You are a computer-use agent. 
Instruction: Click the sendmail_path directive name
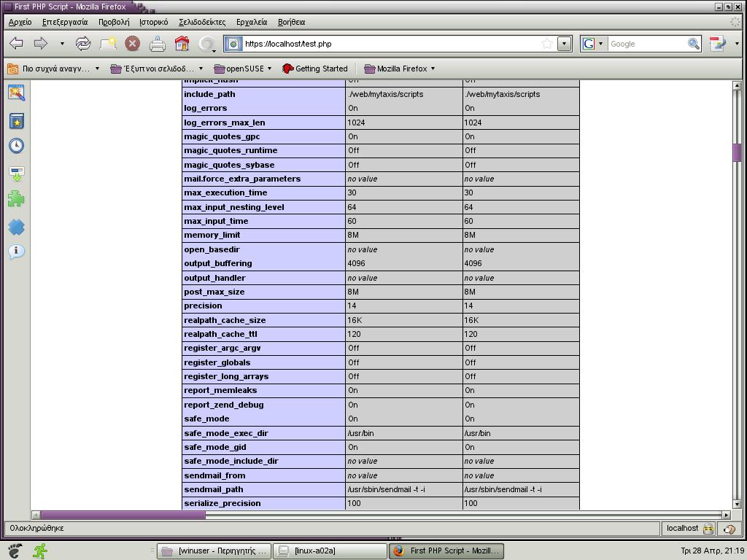(x=214, y=489)
